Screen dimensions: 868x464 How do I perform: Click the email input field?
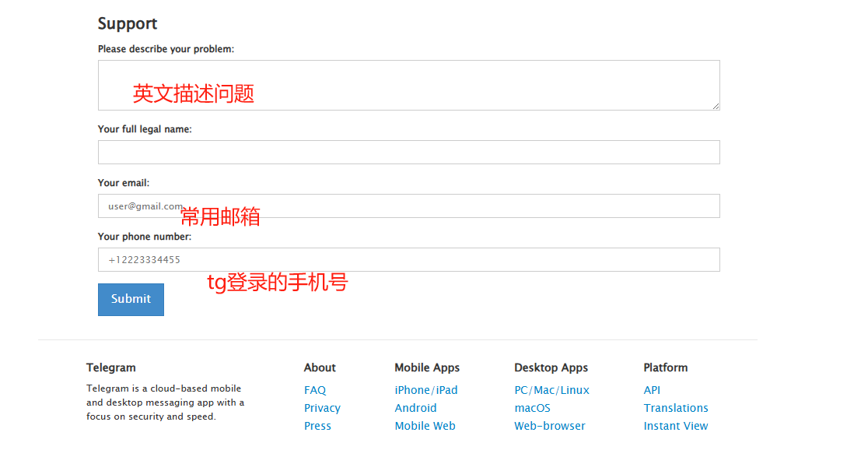pyautogui.click(x=408, y=206)
